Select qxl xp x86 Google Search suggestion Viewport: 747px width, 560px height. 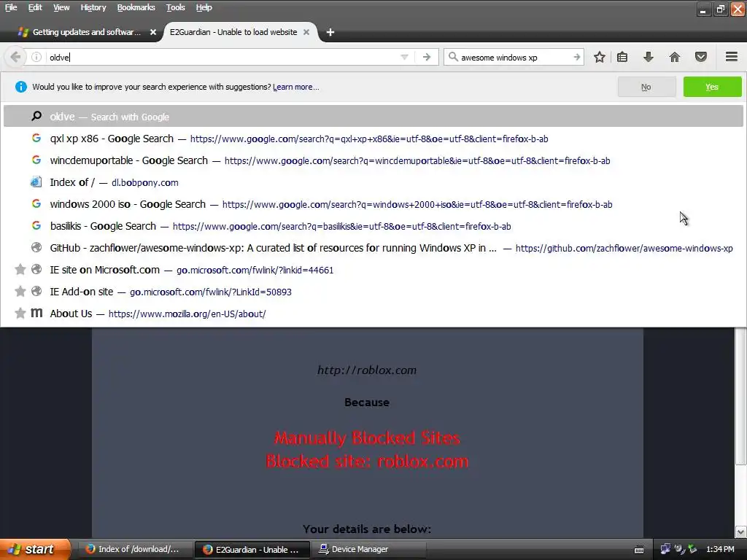[373, 139]
